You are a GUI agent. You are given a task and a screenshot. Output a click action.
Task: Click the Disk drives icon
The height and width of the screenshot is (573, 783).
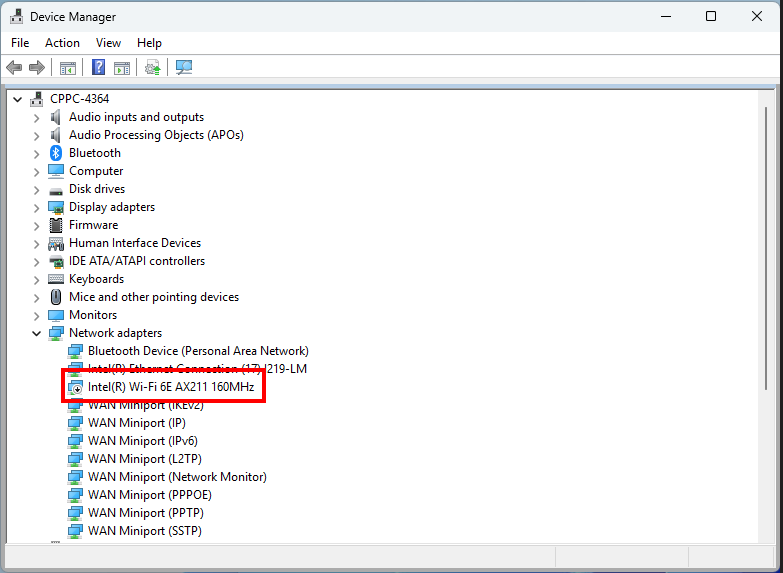(x=56, y=190)
